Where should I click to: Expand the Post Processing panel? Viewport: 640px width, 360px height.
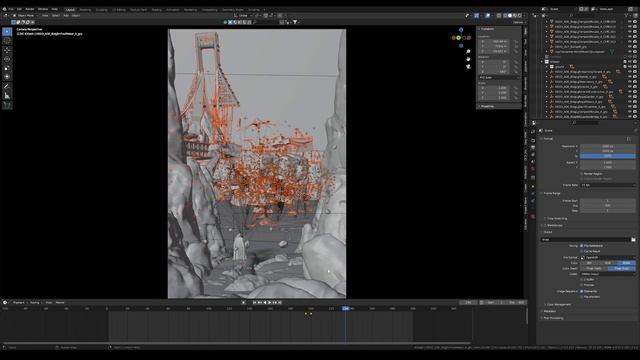tap(553, 318)
